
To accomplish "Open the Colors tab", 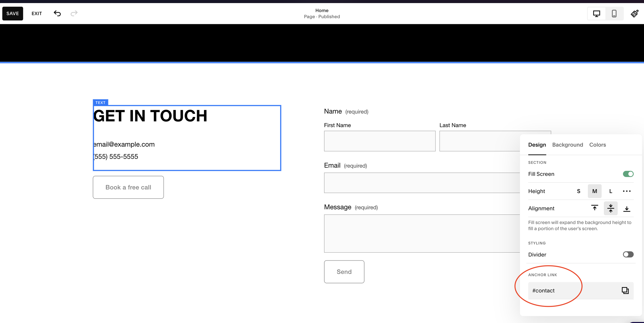I will point(597,145).
